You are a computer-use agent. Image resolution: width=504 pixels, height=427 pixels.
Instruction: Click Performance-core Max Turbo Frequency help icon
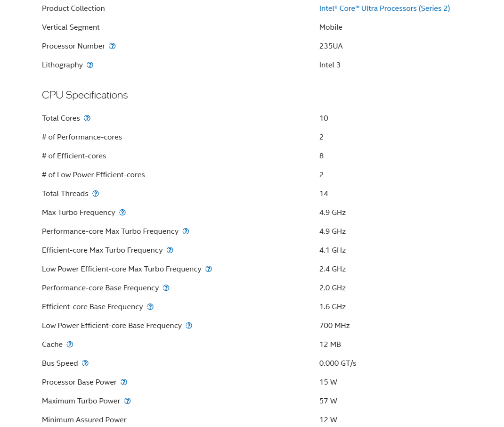point(186,231)
